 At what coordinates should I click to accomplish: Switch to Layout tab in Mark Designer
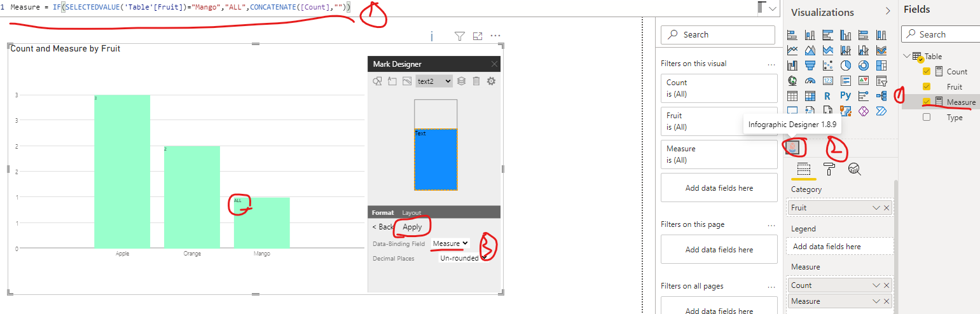point(411,212)
